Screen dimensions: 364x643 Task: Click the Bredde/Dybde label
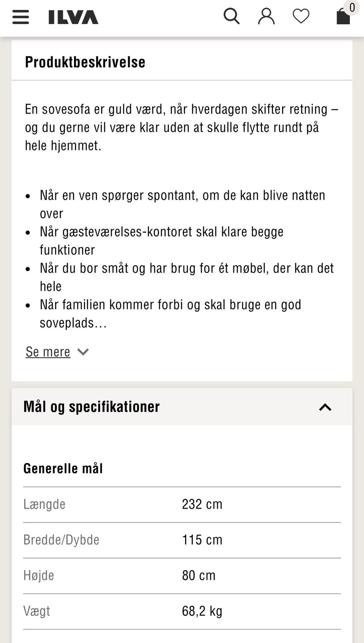[61, 540]
